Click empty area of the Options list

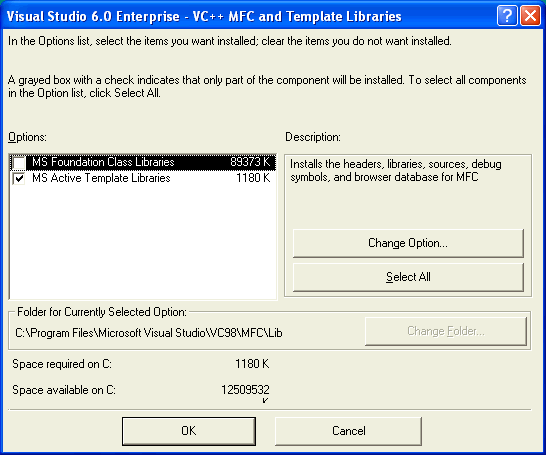pyautogui.click(x=143, y=242)
